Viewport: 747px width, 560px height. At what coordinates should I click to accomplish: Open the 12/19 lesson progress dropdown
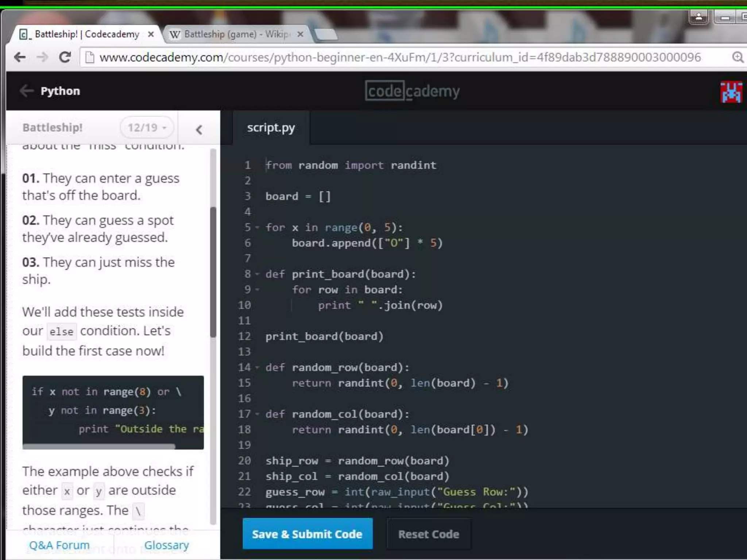pyautogui.click(x=147, y=128)
